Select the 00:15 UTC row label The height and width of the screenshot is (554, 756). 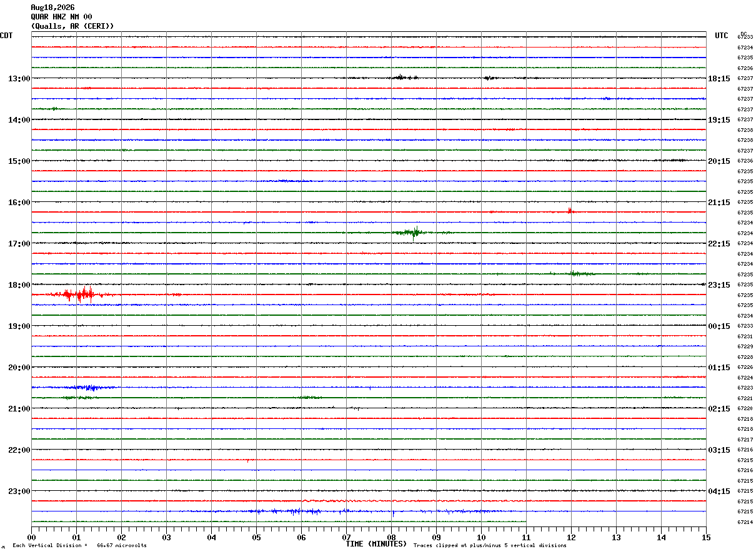(x=719, y=326)
